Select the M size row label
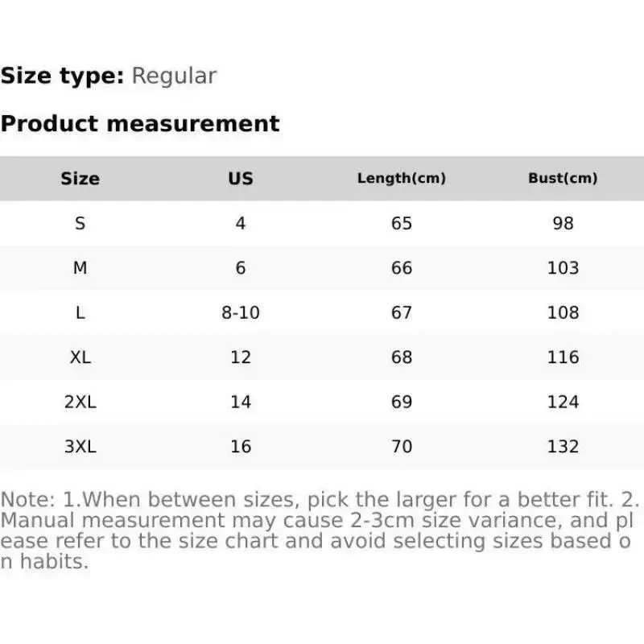 (80, 268)
